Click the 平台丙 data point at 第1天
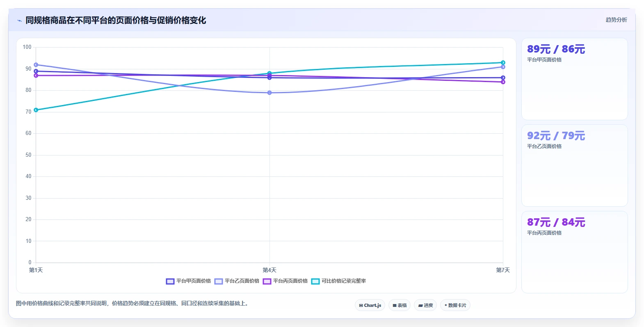Image resolution: width=644 pixels, height=327 pixels. point(36,75)
